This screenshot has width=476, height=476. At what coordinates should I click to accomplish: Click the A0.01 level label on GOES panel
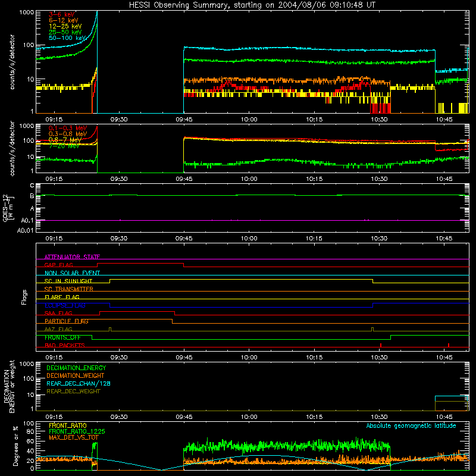point(25,230)
